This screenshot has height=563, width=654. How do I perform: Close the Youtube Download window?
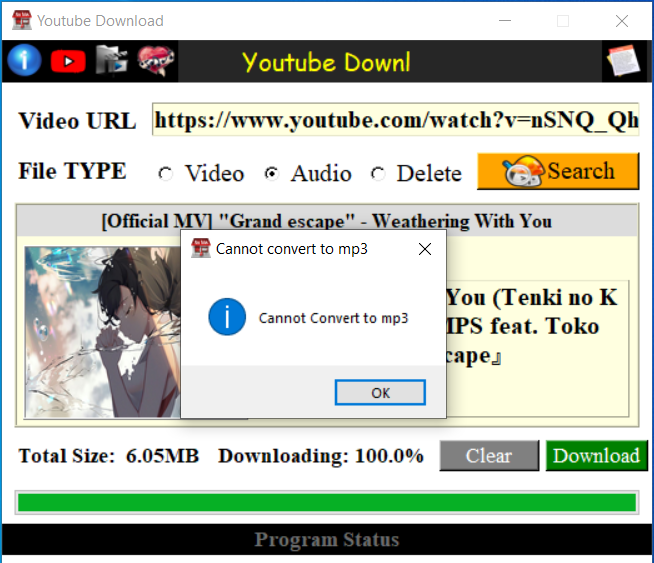pyautogui.click(x=621, y=20)
